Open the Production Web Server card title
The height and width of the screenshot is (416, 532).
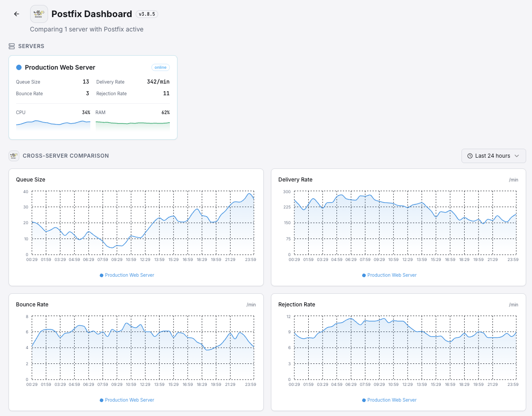tap(60, 67)
